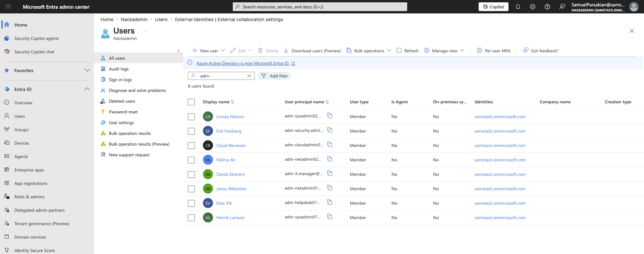Copy Elias Vik's user principal name
The width and height of the screenshot is (644, 254).
(330, 202)
